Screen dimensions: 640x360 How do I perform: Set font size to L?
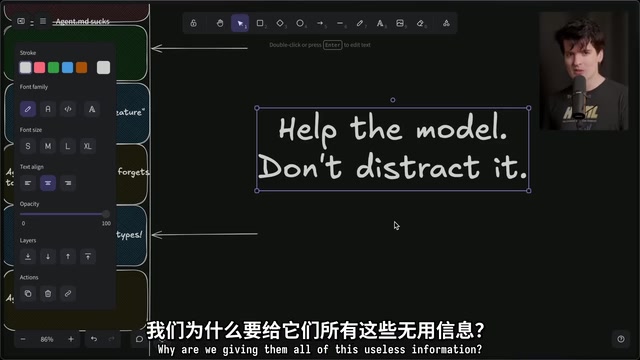click(68, 146)
